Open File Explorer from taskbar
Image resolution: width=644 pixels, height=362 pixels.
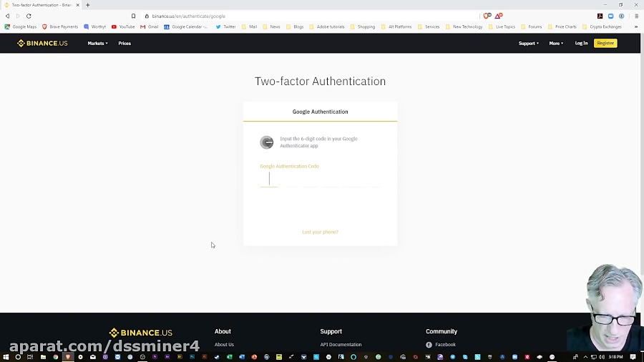click(43, 357)
